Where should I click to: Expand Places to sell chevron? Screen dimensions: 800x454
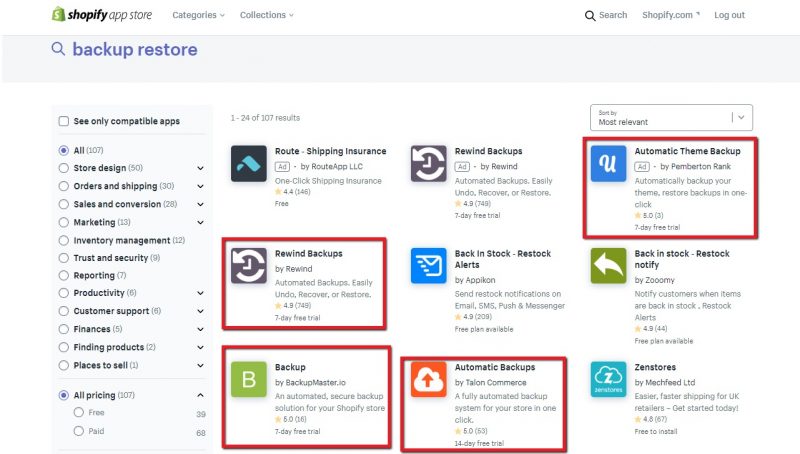(201, 366)
